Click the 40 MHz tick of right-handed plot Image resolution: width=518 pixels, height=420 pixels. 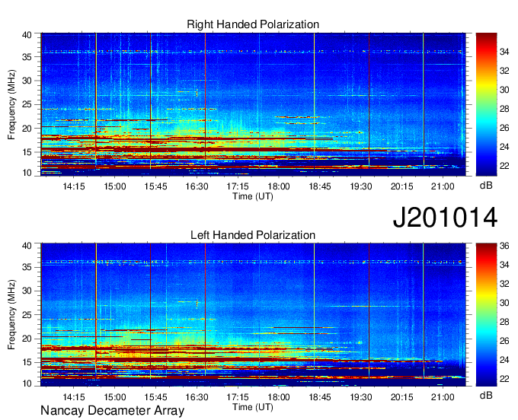pyautogui.click(x=27, y=35)
